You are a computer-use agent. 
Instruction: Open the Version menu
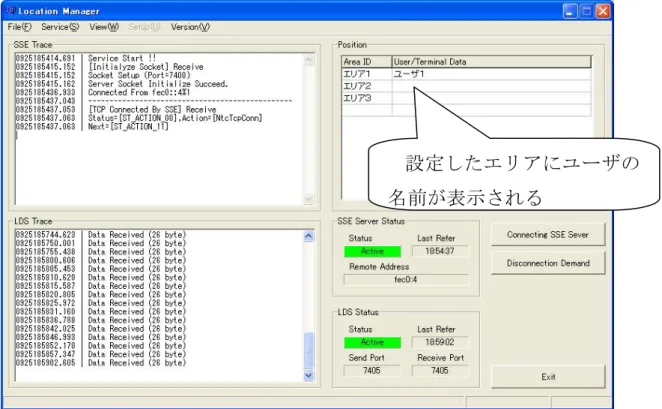[x=190, y=27]
